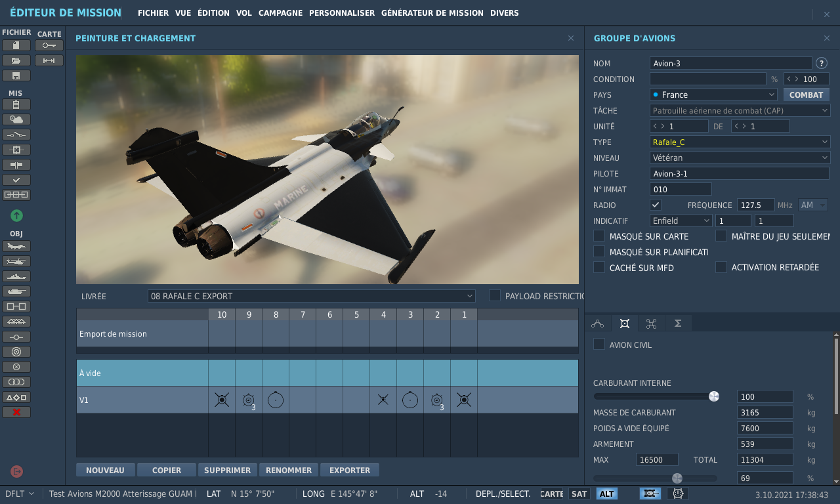Image resolution: width=840 pixels, height=504 pixels.
Task: Open the INDICATIF Enfield callsign dropdown
Action: pos(681,221)
